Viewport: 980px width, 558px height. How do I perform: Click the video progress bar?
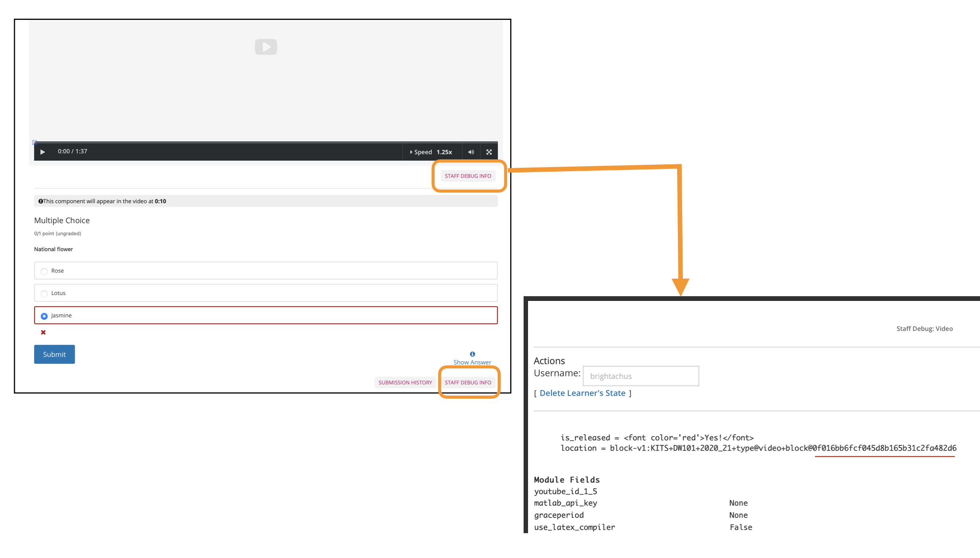point(266,142)
